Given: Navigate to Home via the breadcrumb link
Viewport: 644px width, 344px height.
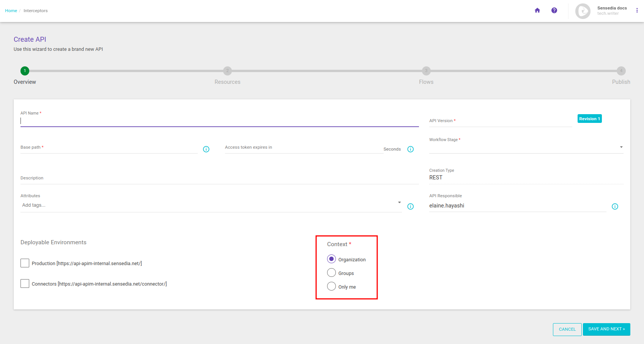Looking at the screenshot, I should point(11,11).
